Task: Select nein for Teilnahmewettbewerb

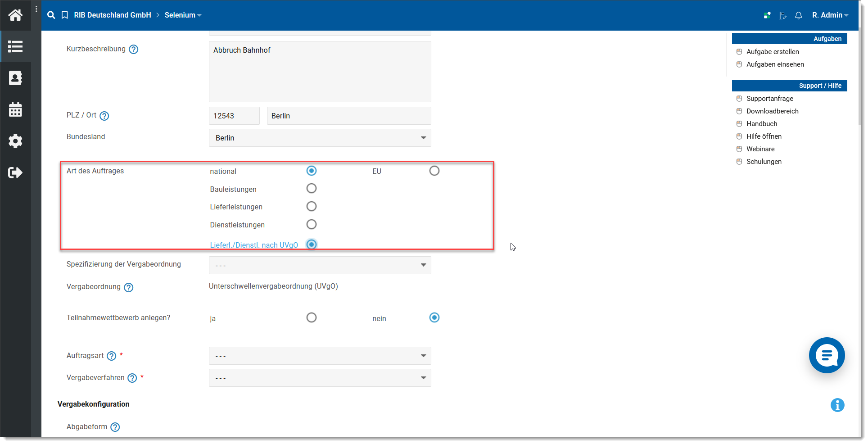Action: [434, 317]
